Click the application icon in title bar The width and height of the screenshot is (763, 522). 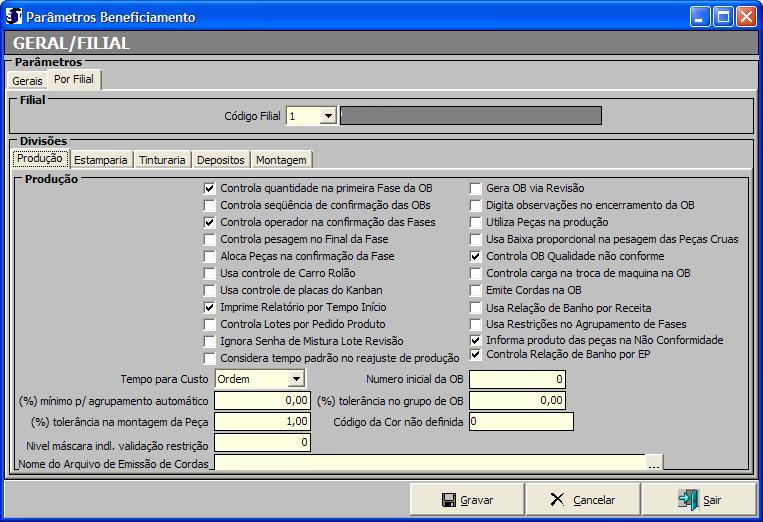pyautogui.click(x=14, y=17)
